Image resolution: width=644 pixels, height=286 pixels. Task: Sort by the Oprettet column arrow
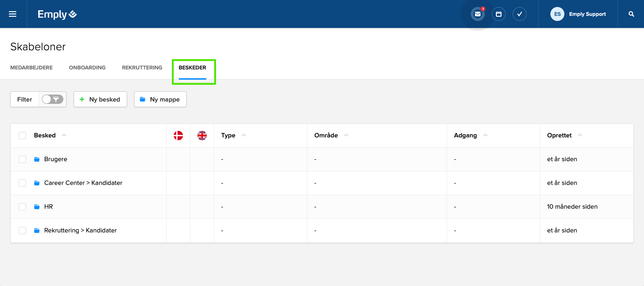click(580, 136)
